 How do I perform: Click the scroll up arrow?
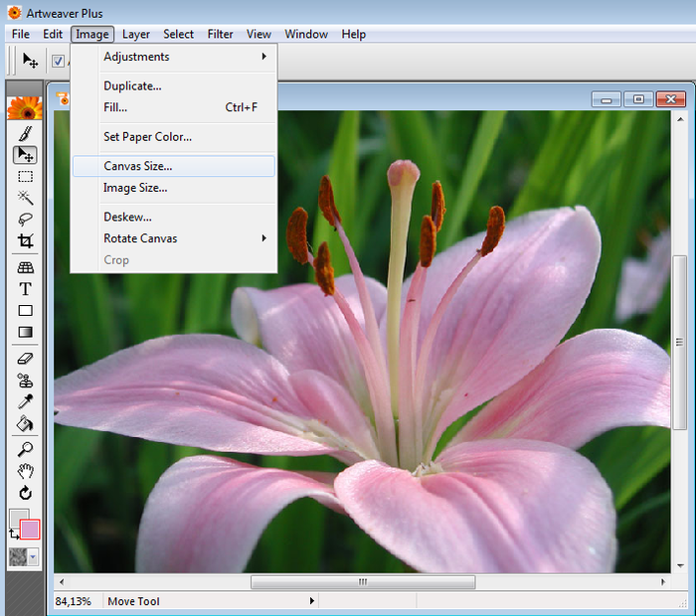680,119
